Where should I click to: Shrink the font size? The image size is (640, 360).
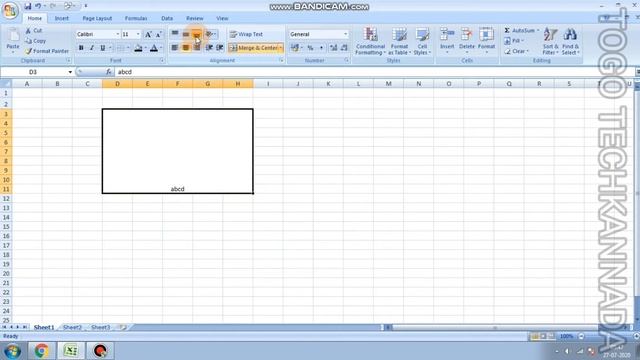[x=158, y=34]
